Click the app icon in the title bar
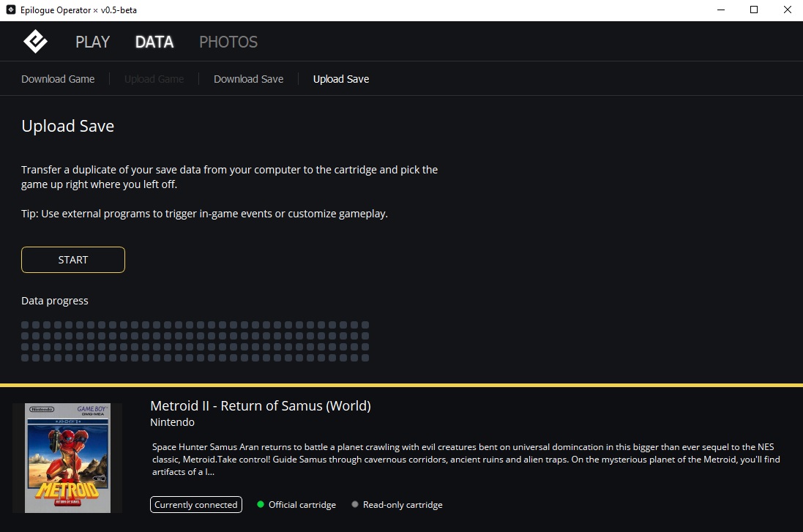The height and width of the screenshot is (532, 803). coord(11,10)
